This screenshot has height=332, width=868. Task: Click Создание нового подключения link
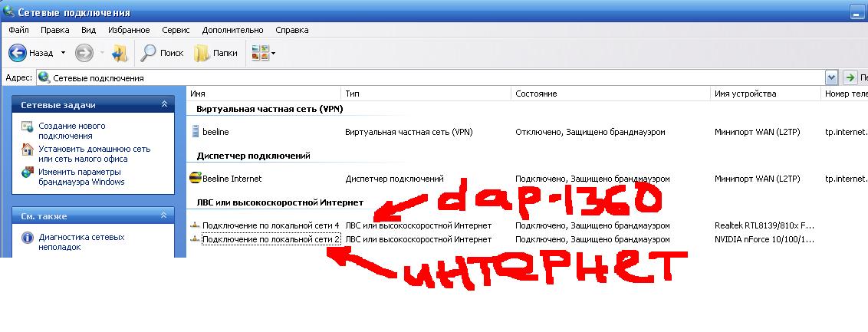pyautogui.click(x=72, y=130)
